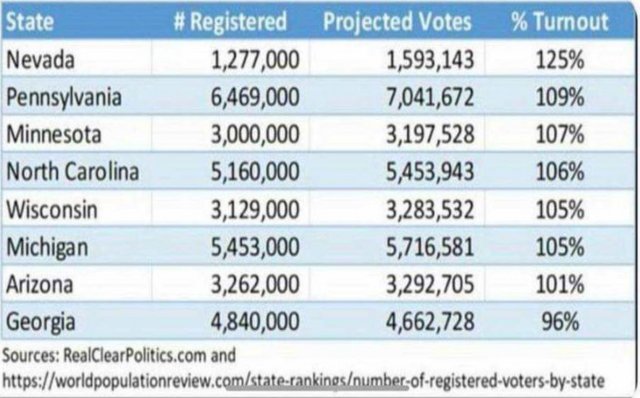Screen dimensions: 640x398
Task: Click the Projected Votes column header
Action: [x=397, y=22]
